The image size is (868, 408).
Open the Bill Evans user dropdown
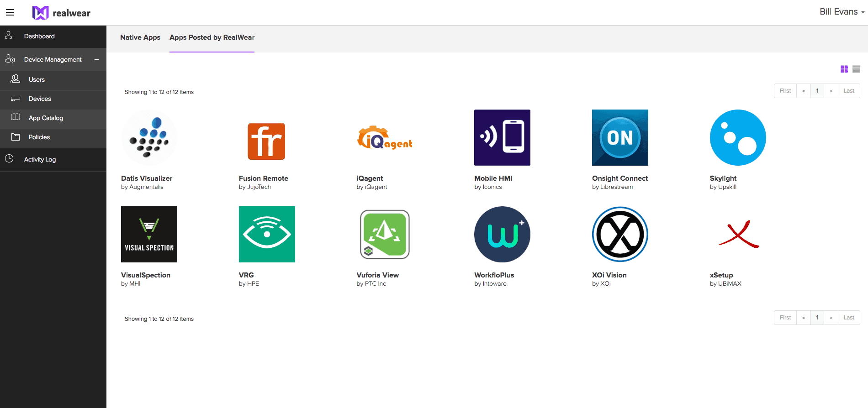pos(842,12)
